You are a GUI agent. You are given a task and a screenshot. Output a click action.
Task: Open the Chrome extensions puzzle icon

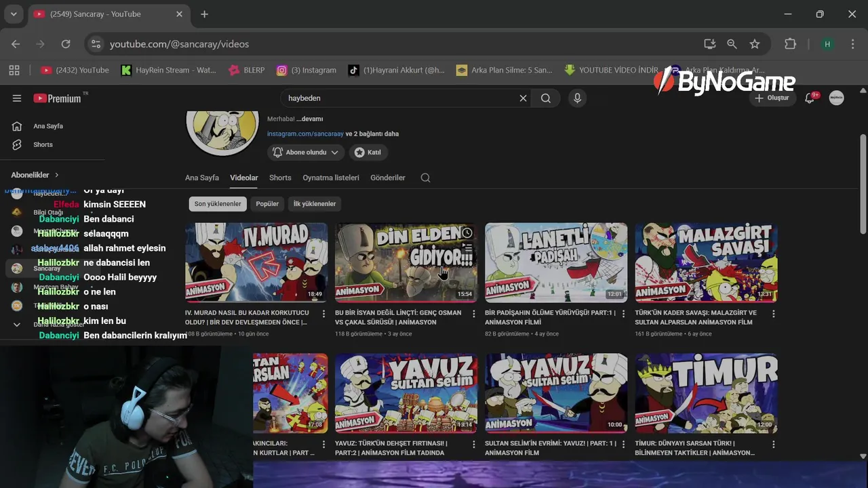(790, 44)
